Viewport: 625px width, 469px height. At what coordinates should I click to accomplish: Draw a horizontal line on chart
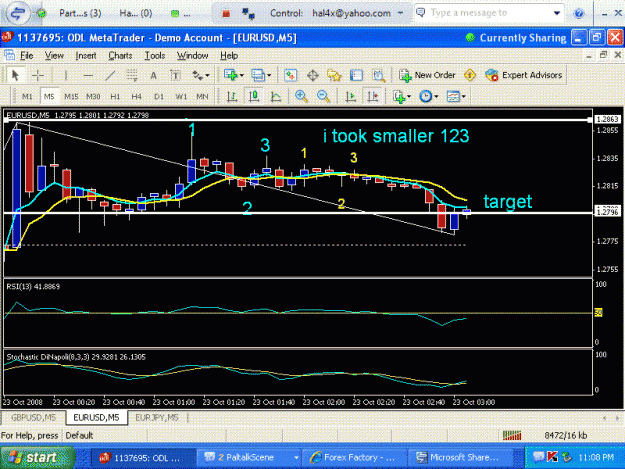(x=88, y=75)
